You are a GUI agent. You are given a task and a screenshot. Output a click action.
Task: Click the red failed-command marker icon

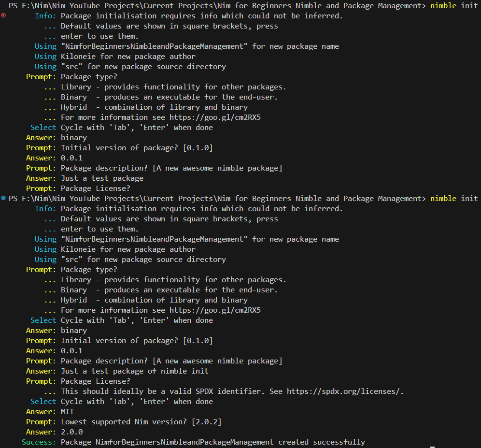[3, 15]
